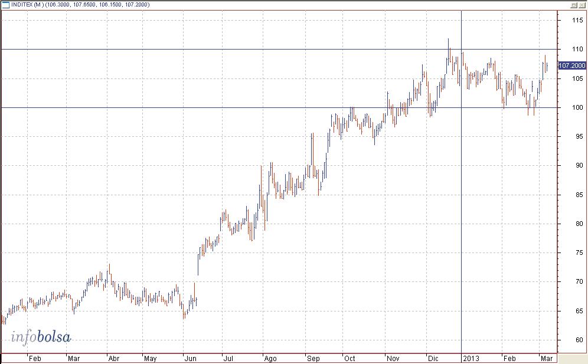
Task: Click the Sep label on time axis
Action: tap(313, 359)
